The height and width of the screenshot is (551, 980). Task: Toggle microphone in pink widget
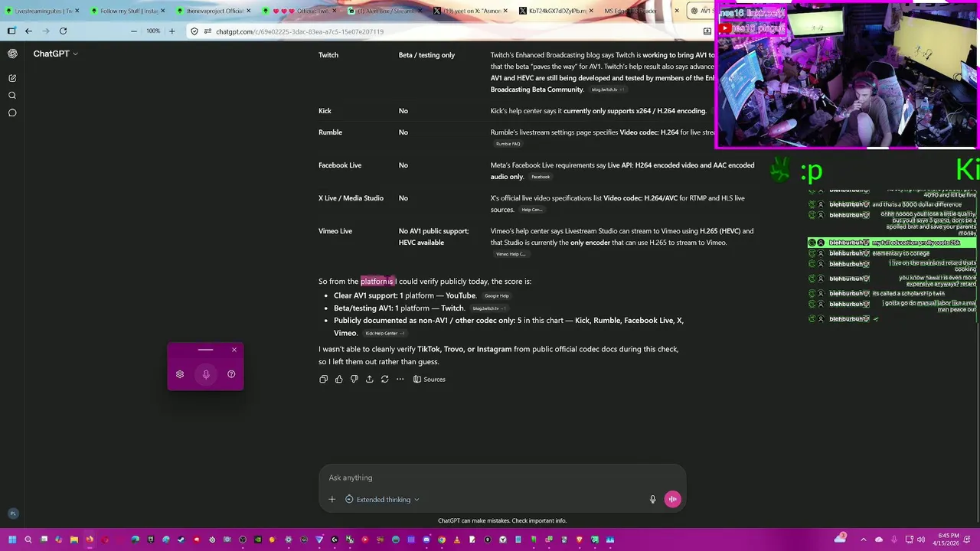(x=206, y=374)
